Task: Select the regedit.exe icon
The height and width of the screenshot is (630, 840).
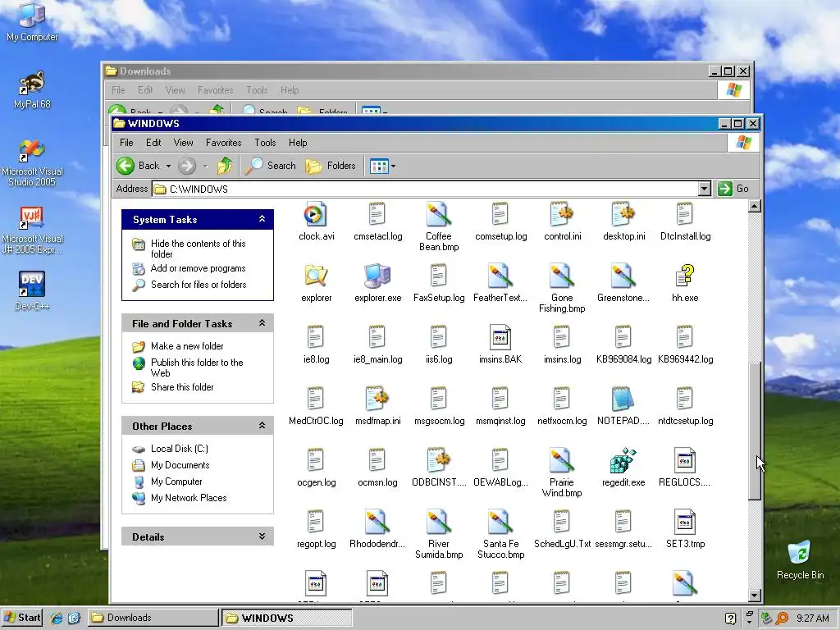Action: pos(623,460)
